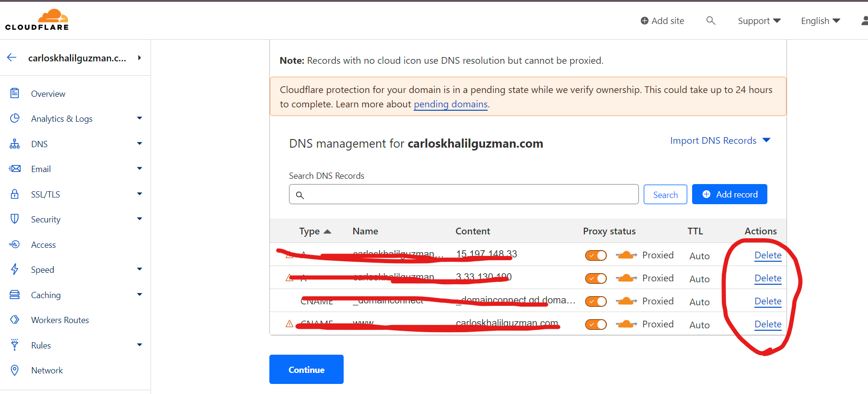
Task: Click the back arrow beside the domain name
Action: pos(12,58)
